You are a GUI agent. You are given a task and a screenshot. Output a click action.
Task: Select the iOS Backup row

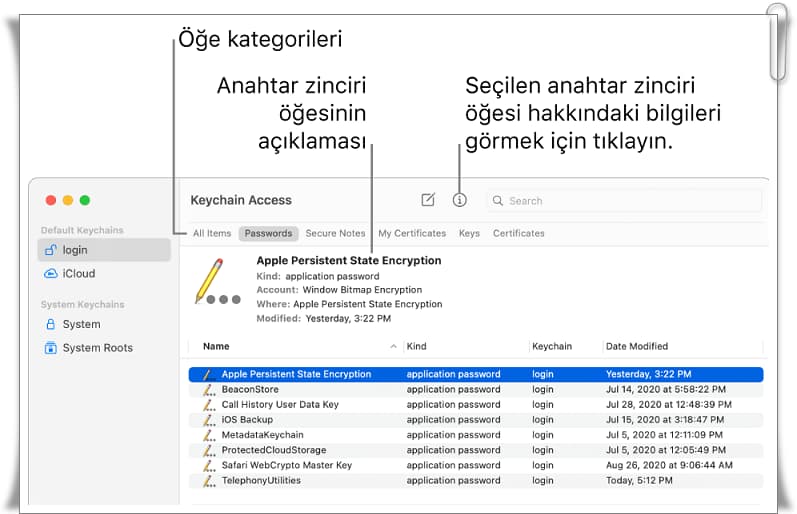[x=476, y=420]
